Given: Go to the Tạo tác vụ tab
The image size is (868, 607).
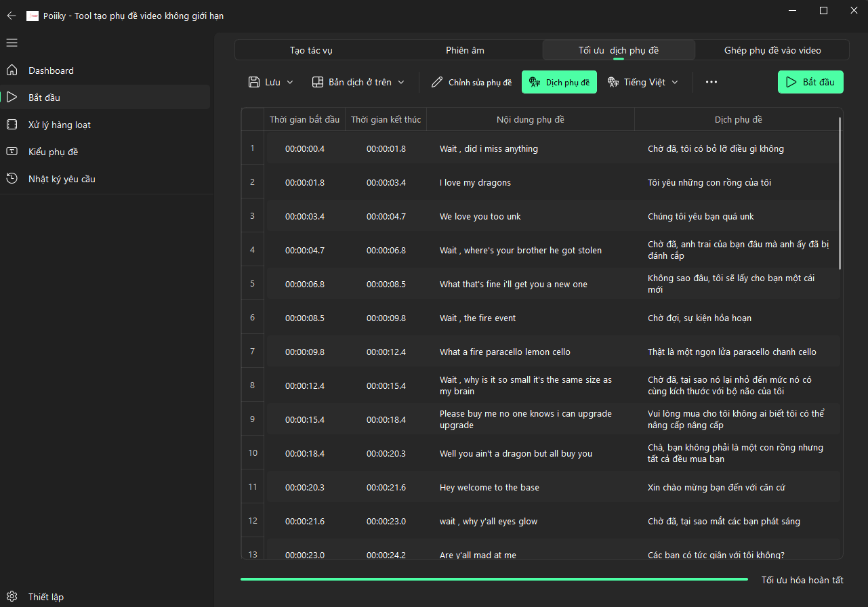Looking at the screenshot, I should click(311, 50).
